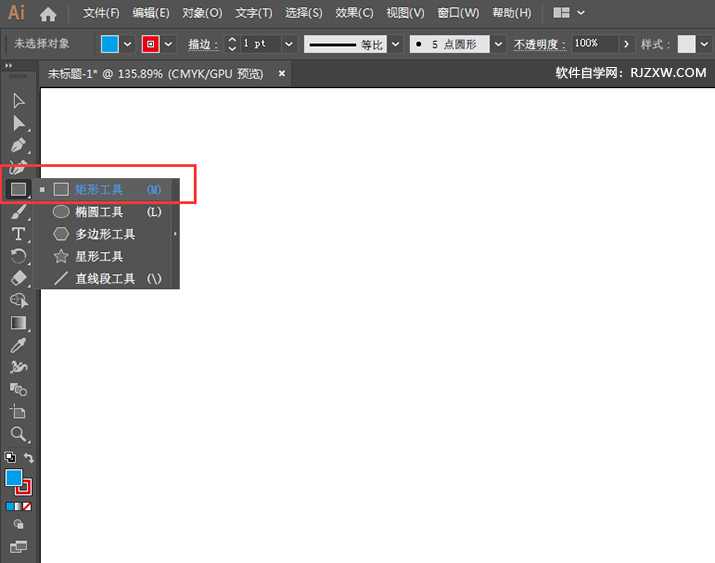Open the 效果(C) menu

(x=354, y=13)
